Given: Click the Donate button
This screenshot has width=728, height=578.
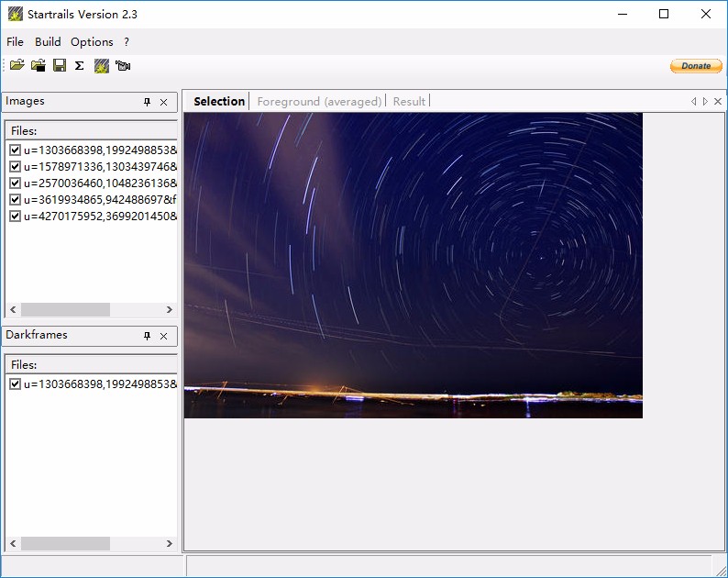Looking at the screenshot, I should (696, 66).
